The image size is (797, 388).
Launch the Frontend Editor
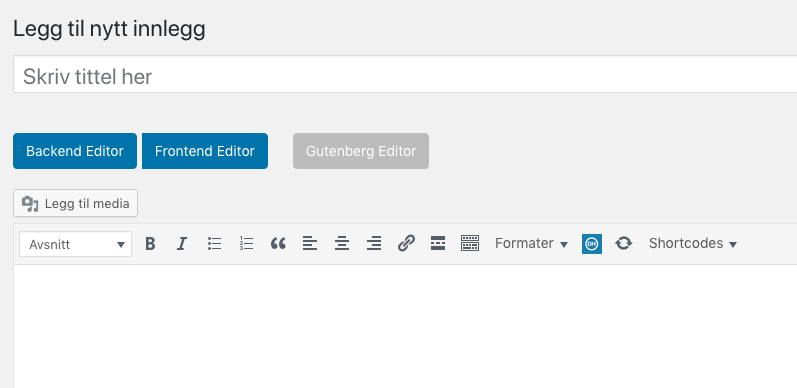pos(205,151)
